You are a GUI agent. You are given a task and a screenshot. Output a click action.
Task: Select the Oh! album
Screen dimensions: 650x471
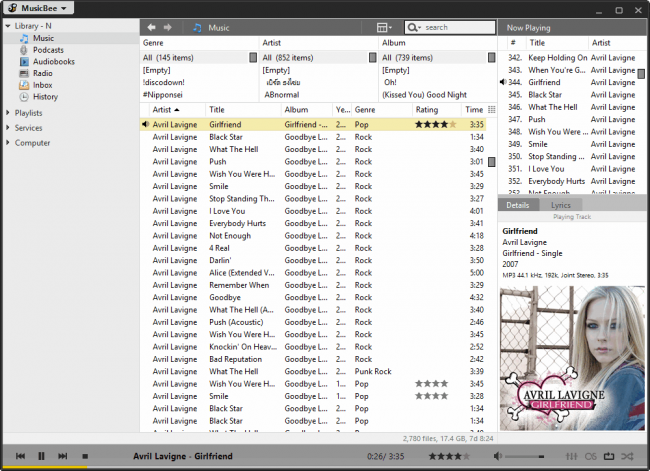click(x=390, y=82)
